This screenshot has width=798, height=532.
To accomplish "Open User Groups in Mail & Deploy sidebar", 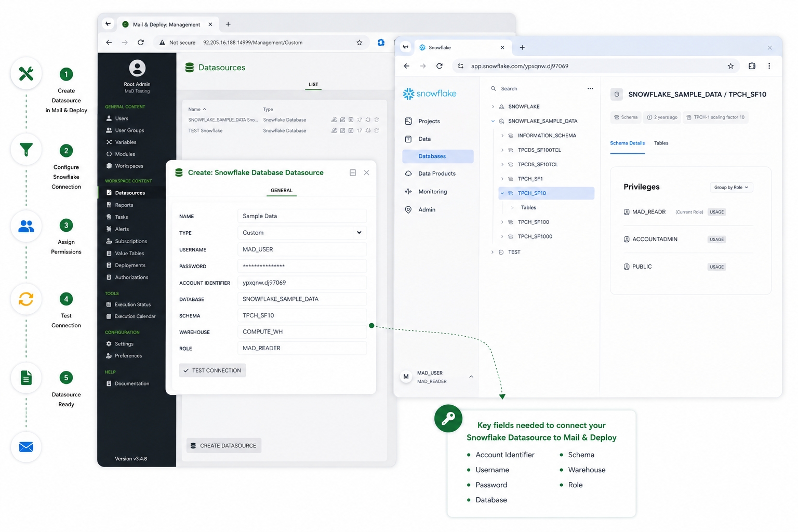I will [129, 130].
